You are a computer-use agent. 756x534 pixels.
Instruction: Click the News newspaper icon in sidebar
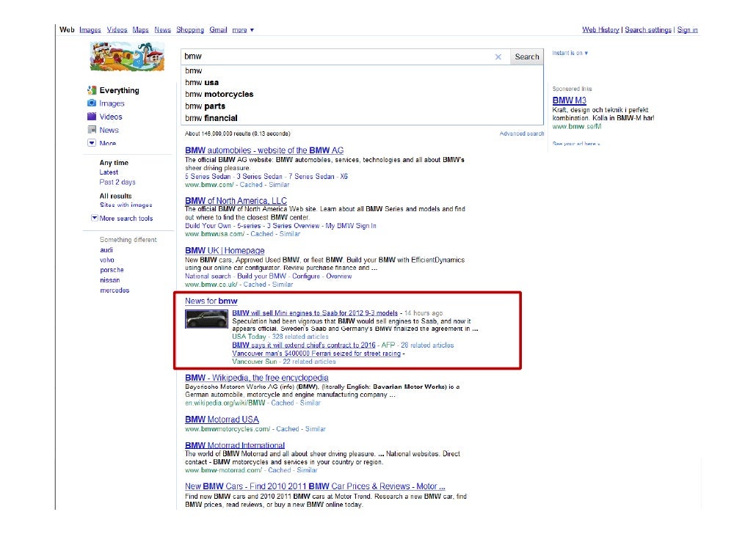coord(92,130)
